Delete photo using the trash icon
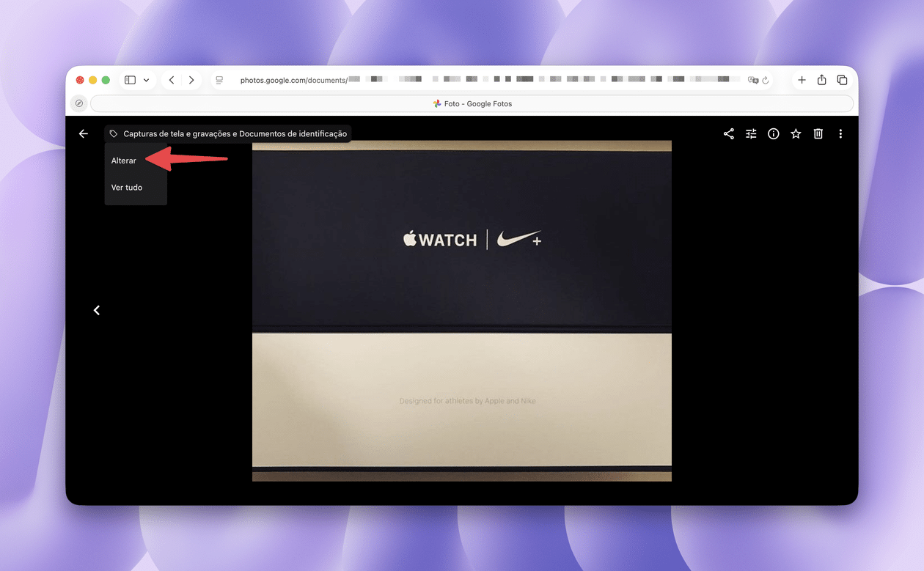The image size is (924, 571). 818,134
